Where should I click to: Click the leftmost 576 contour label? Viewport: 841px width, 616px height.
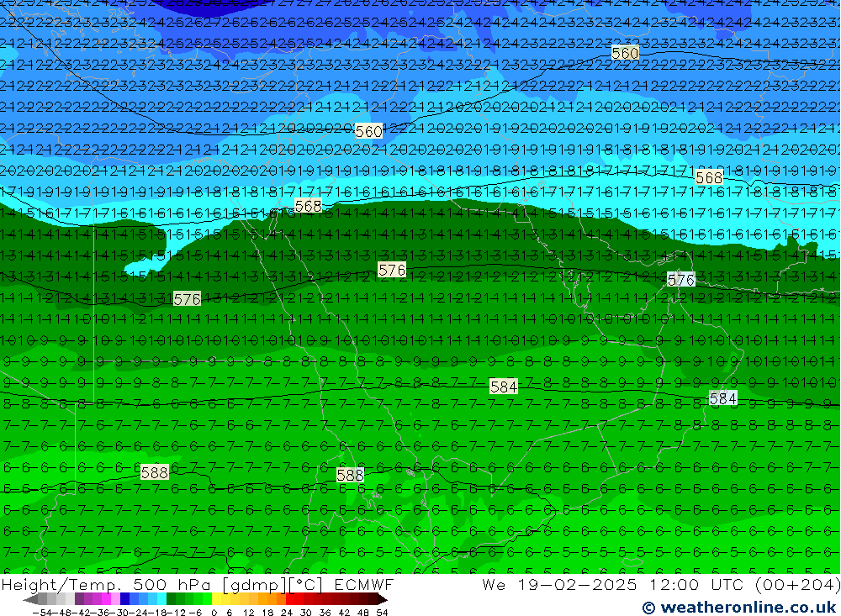[x=187, y=299]
